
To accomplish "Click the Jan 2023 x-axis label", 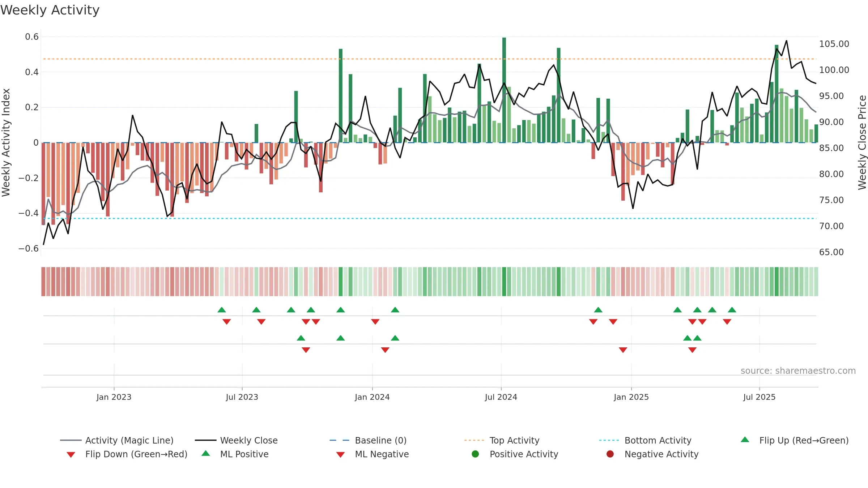I will point(114,397).
